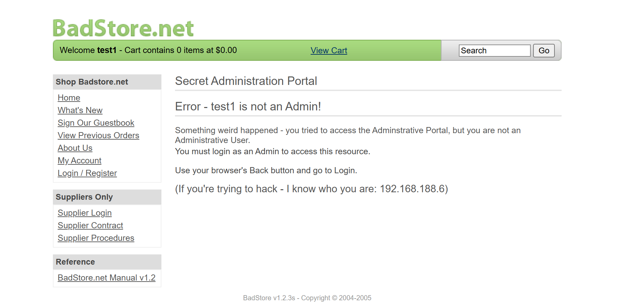The height and width of the screenshot is (304, 644).
Task: View the Supplier Contract link
Action: 90,226
